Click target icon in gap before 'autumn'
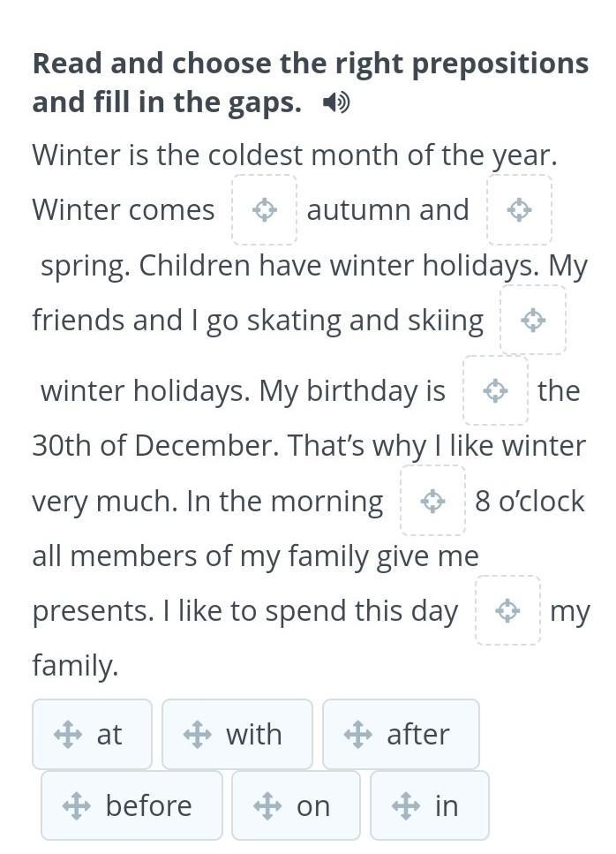Image resolution: width=616 pixels, height=854 pixels. coord(264,210)
